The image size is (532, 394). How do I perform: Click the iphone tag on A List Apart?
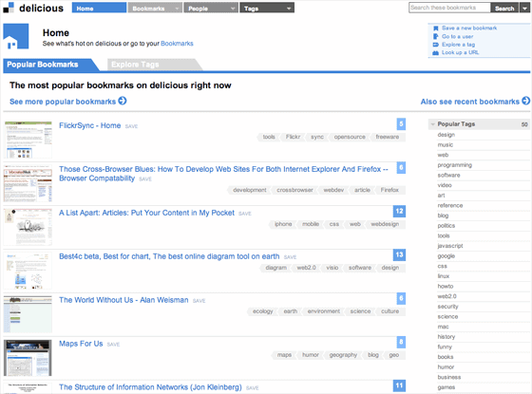coord(283,224)
